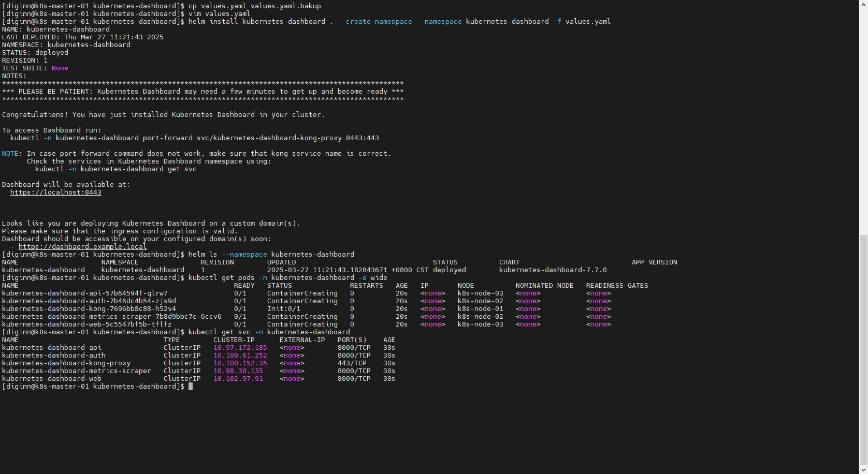The height and width of the screenshot is (474, 868).
Task: Click the empty scrollbar track above the thumb
Action: click(x=863, y=119)
